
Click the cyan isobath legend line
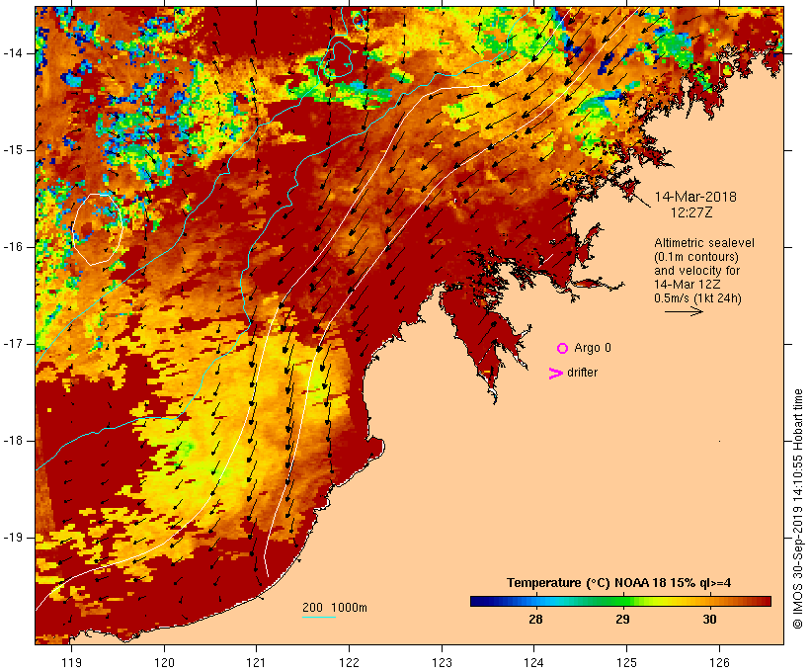click(x=319, y=618)
